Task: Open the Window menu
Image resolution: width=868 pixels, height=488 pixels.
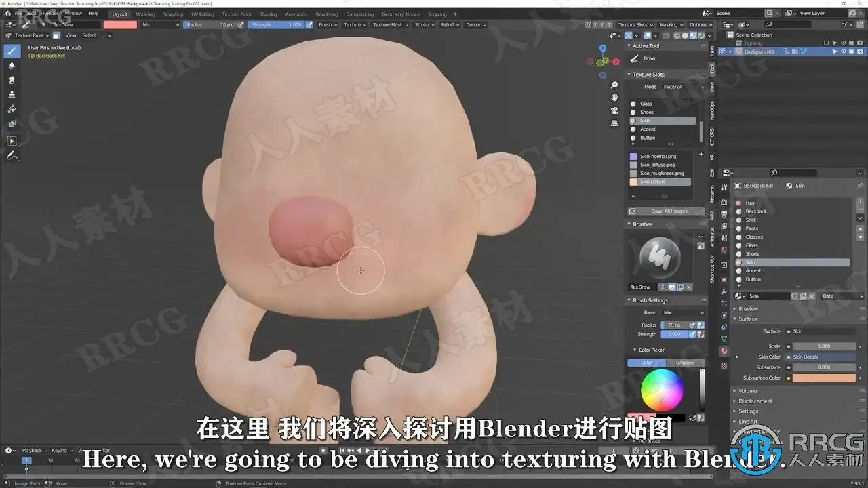Action: [73, 14]
